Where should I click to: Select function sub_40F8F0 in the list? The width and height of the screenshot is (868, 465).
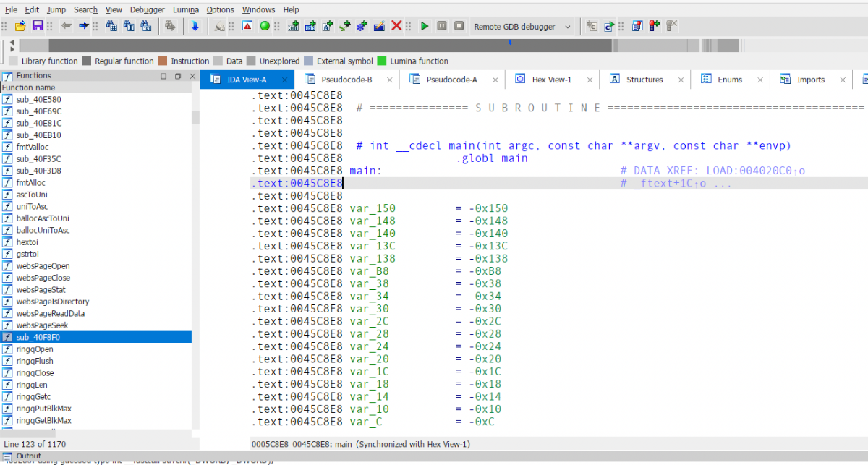point(95,337)
